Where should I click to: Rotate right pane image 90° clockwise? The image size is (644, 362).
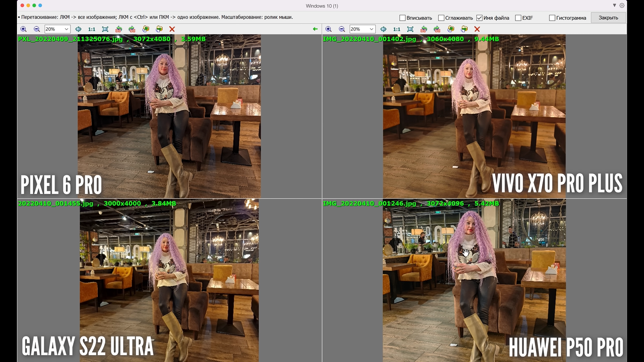click(437, 29)
